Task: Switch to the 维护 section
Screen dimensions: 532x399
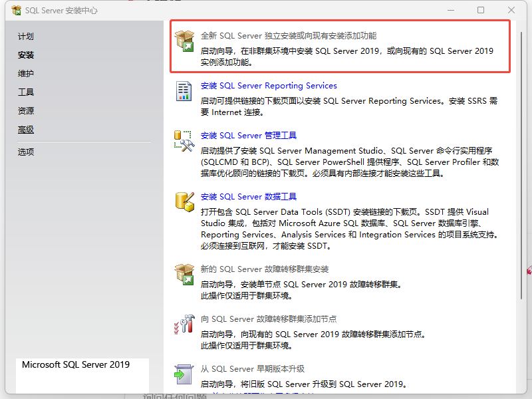Action: 26,73
